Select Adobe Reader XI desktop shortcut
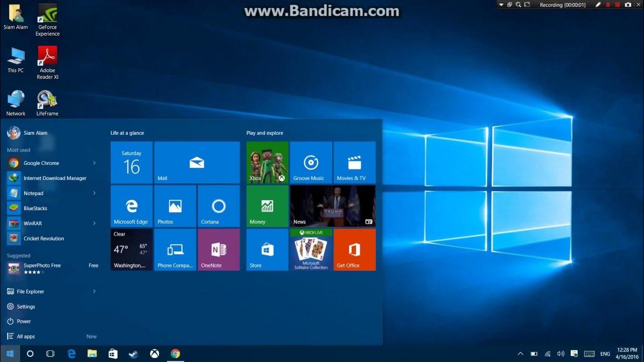 click(x=47, y=63)
